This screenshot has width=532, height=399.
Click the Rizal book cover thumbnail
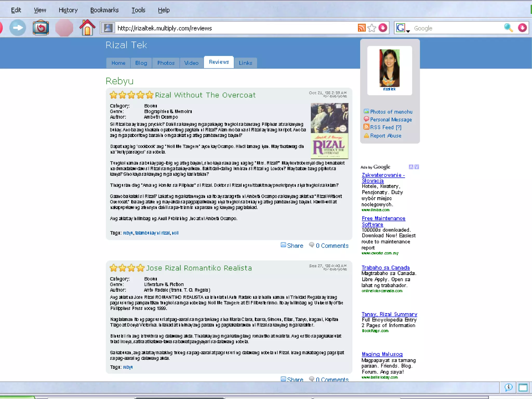(329, 131)
